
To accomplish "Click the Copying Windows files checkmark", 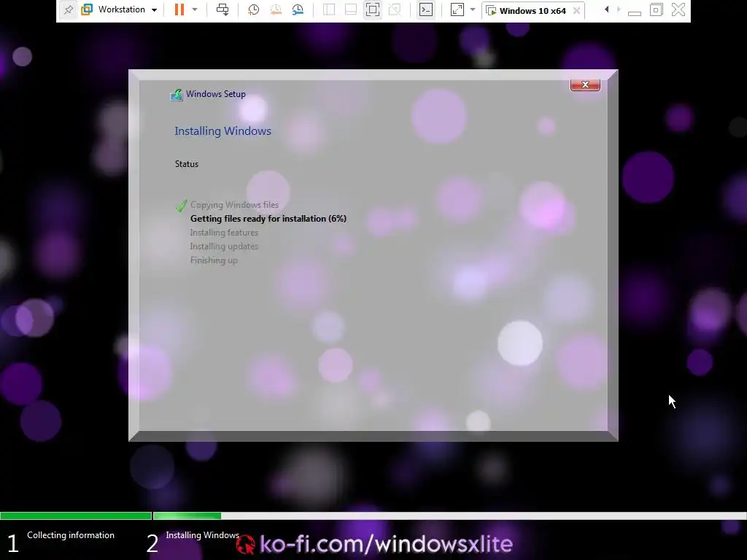I will [x=181, y=205].
